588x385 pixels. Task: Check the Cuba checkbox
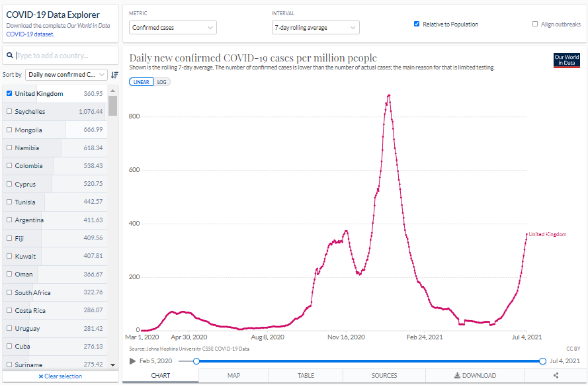coord(9,347)
